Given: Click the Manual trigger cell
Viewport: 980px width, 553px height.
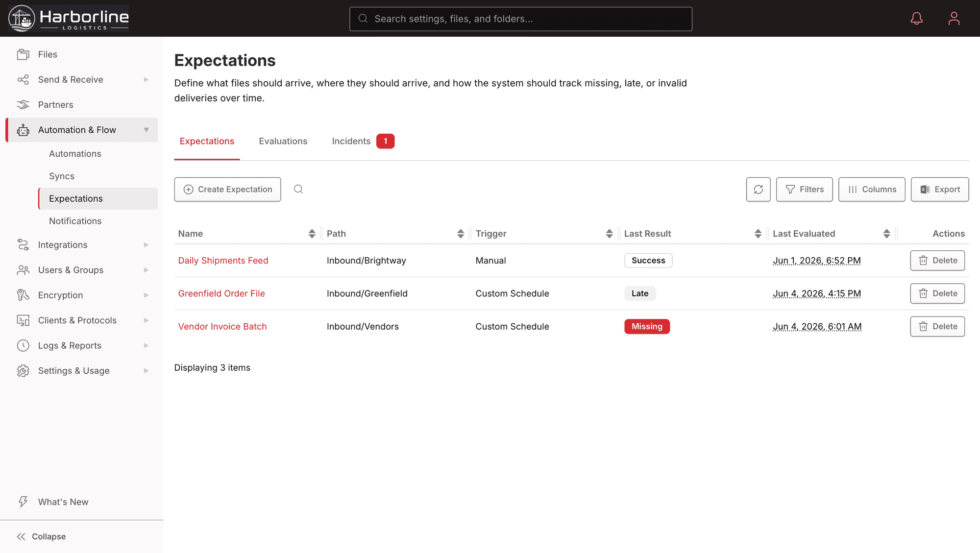Looking at the screenshot, I should pos(490,261).
